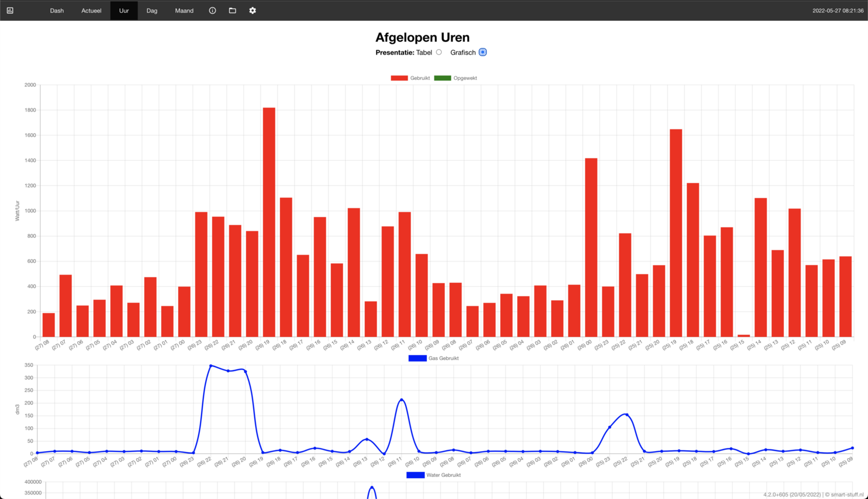Open the settings gear icon

click(252, 10)
